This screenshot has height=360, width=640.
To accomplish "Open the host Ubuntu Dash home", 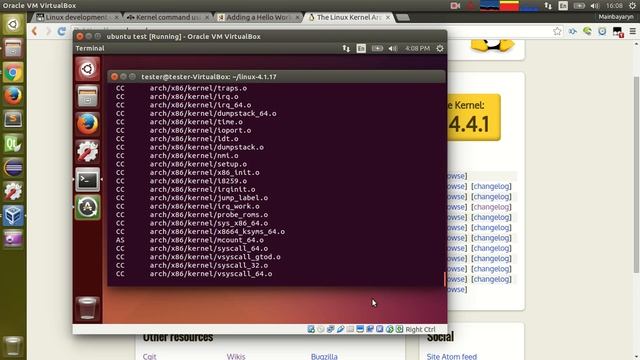I will (x=13, y=24).
